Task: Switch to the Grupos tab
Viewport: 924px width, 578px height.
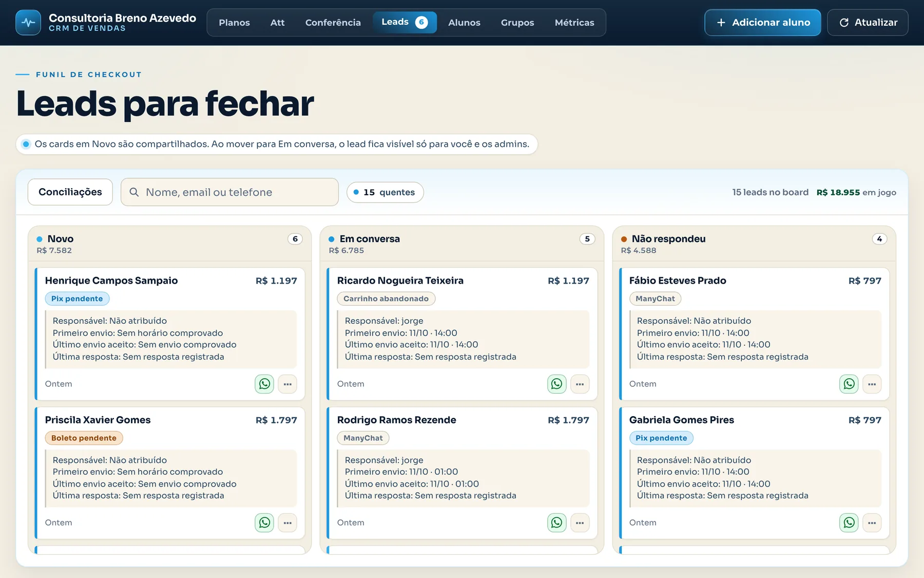Action: tap(517, 23)
